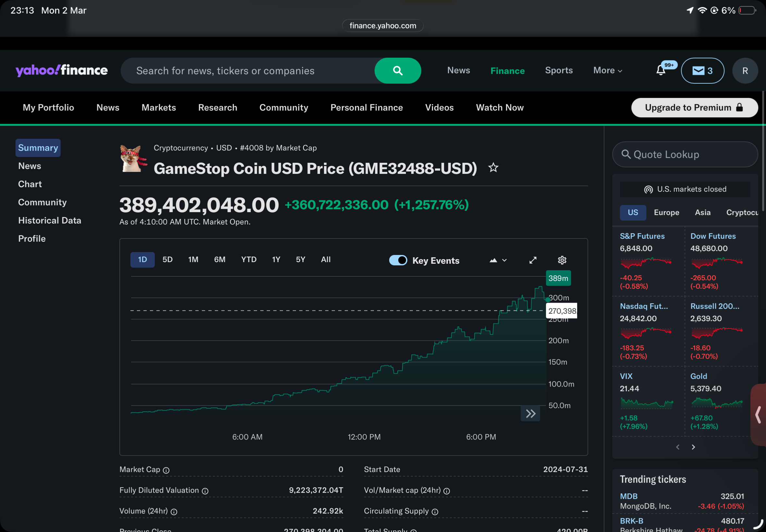Open chart settings gear icon
Viewport: 766px width, 532px height.
562,260
